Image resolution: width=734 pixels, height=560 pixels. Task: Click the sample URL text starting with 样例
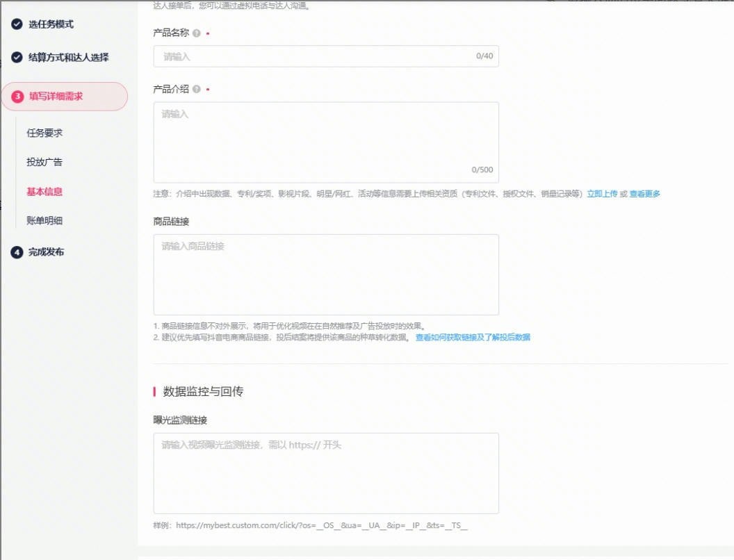coord(311,525)
